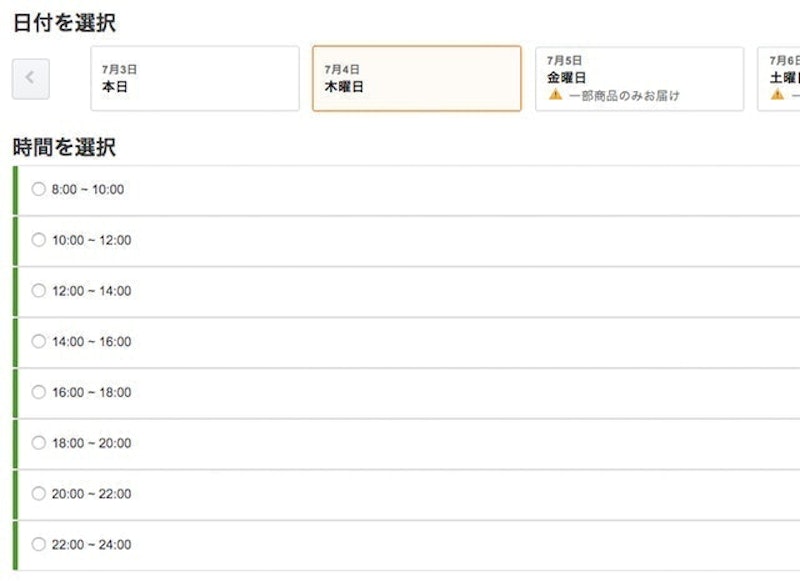Click the previous dates chevron button
The height and width of the screenshot is (581, 800).
coord(30,79)
